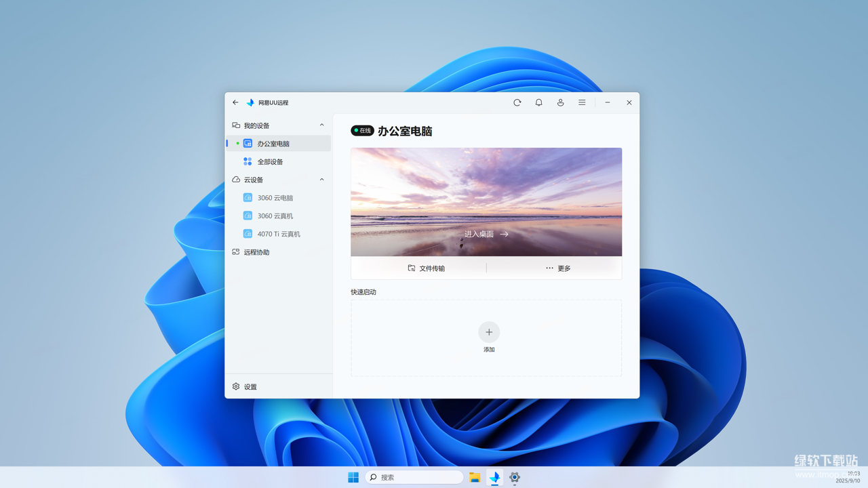Open the Windows Start menu
The width and height of the screenshot is (868, 488).
353,477
